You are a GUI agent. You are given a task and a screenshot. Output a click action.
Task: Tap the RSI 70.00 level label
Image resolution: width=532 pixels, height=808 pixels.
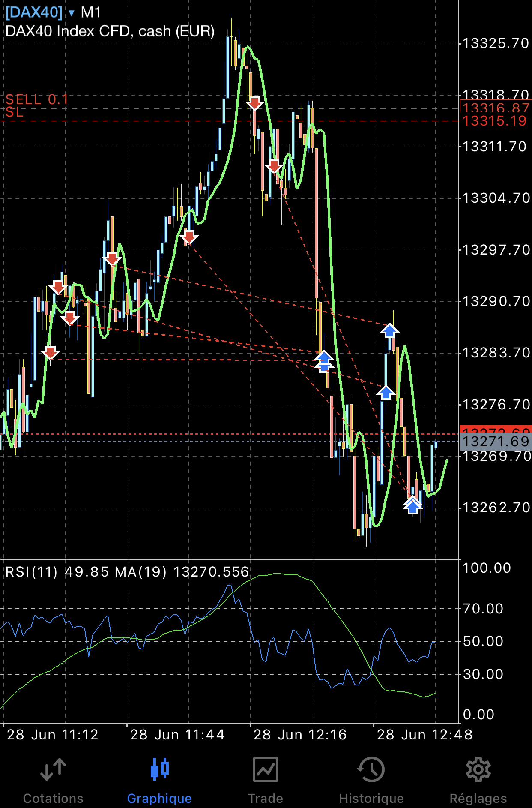click(483, 609)
